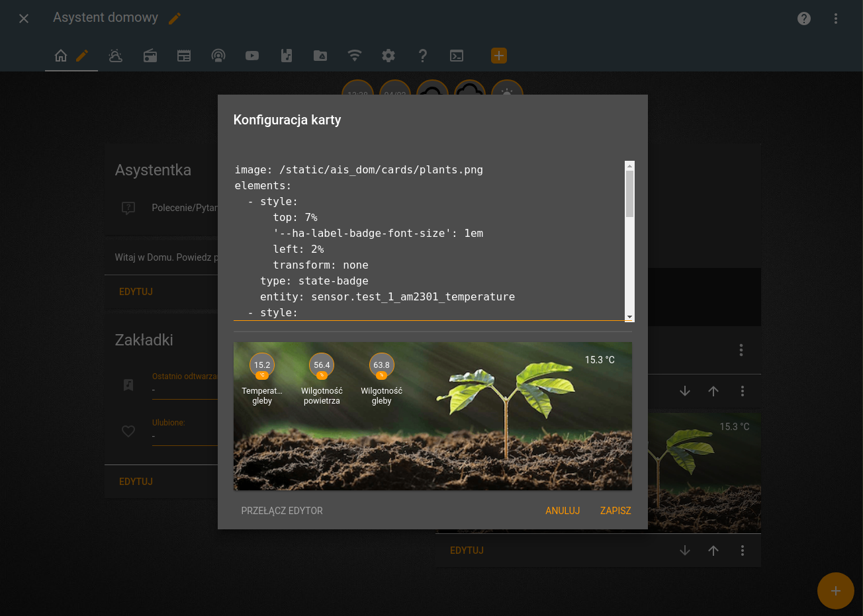Edit the home view via pencil icon

pyautogui.click(x=82, y=56)
